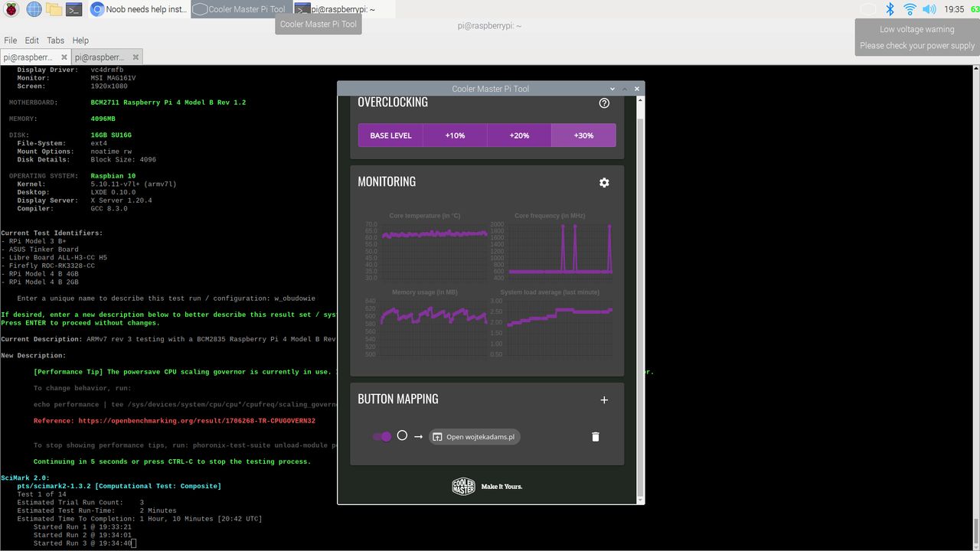
Task: Click the terminal window vertical scrollbar
Action: point(975,306)
